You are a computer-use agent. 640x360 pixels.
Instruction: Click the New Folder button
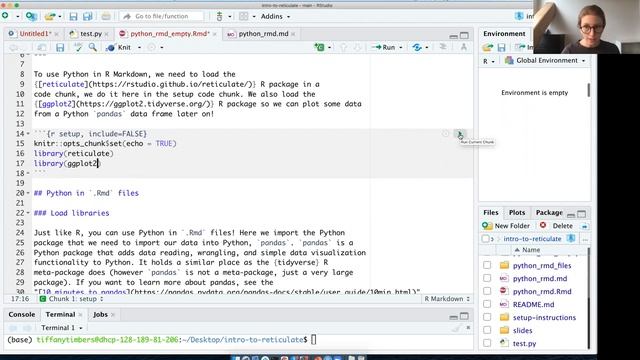pos(506,226)
